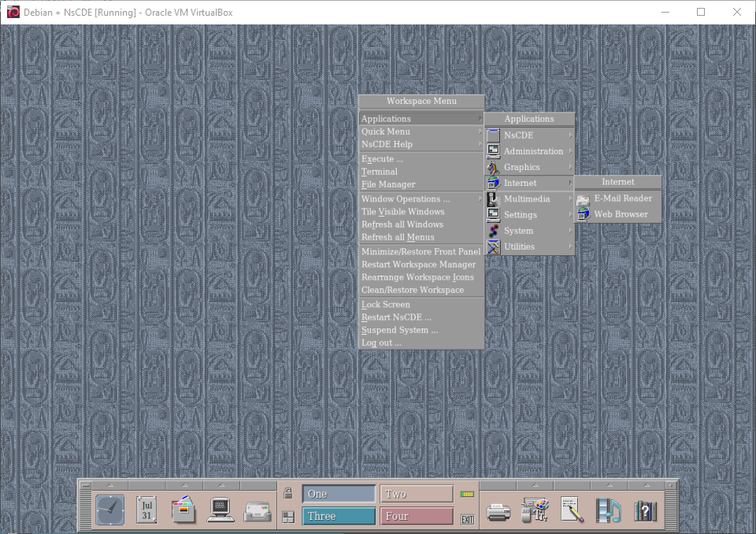Viewport: 756px width, 534px height.
Task: Choose Terminal in the Workspace Menu
Action: click(x=380, y=172)
